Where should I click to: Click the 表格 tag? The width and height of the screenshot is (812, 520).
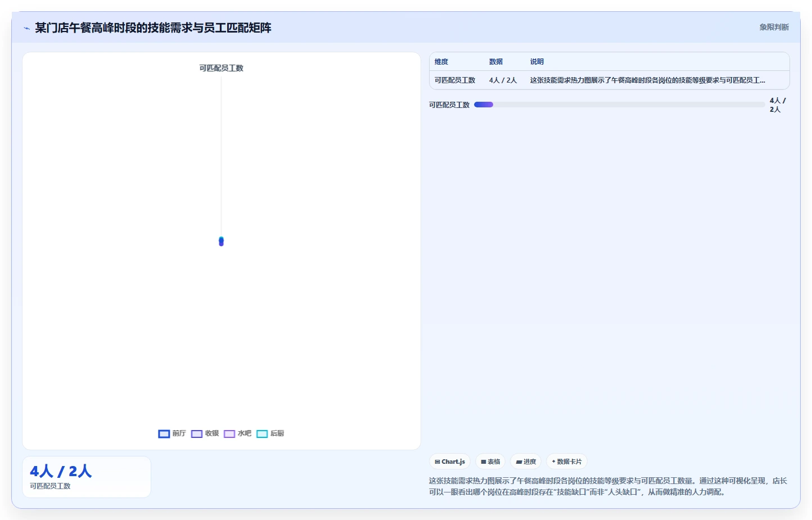490,462
